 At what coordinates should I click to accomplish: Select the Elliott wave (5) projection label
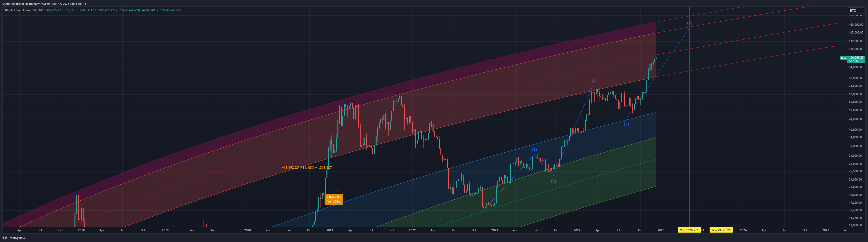click(689, 23)
